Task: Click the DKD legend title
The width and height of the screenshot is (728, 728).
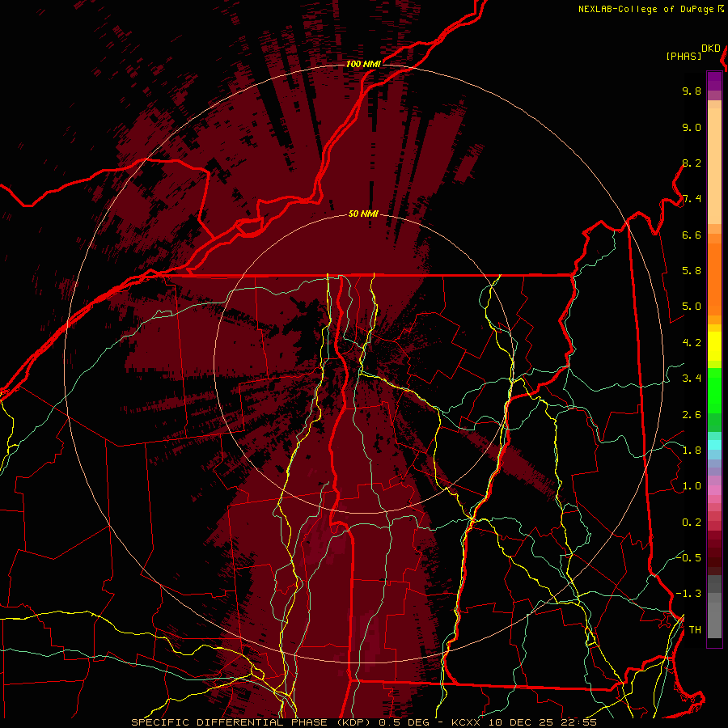Action: [x=711, y=49]
